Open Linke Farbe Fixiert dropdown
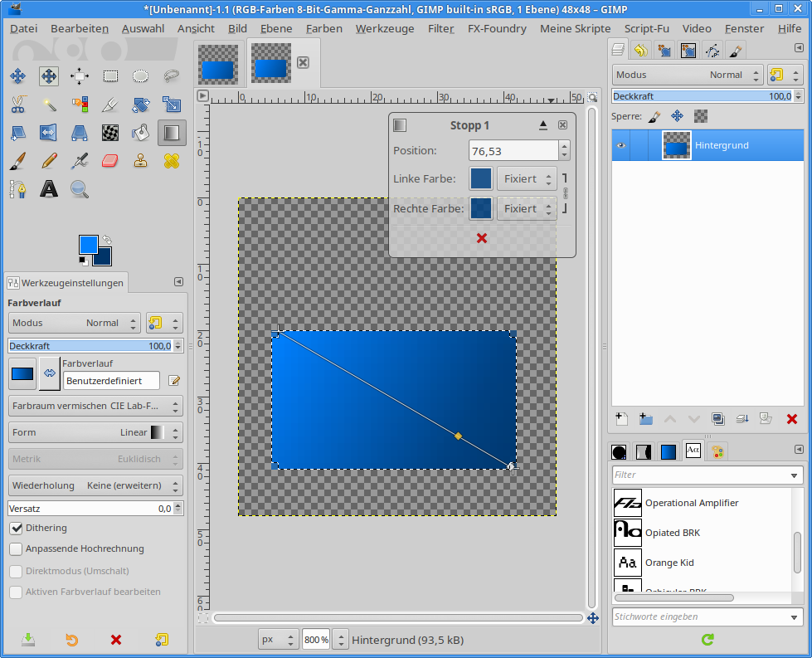The image size is (812, 658). (526, 178)
